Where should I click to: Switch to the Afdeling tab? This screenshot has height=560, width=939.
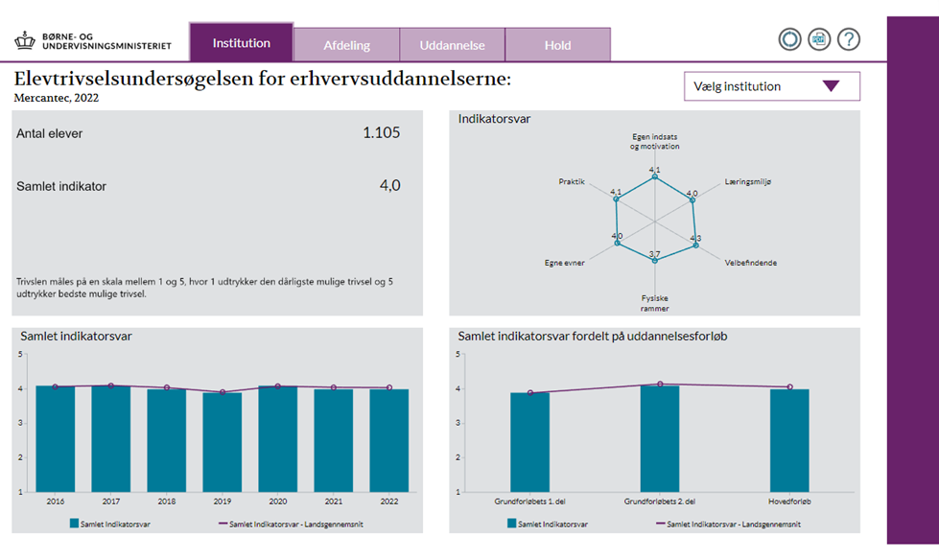(x=346, y=45)
